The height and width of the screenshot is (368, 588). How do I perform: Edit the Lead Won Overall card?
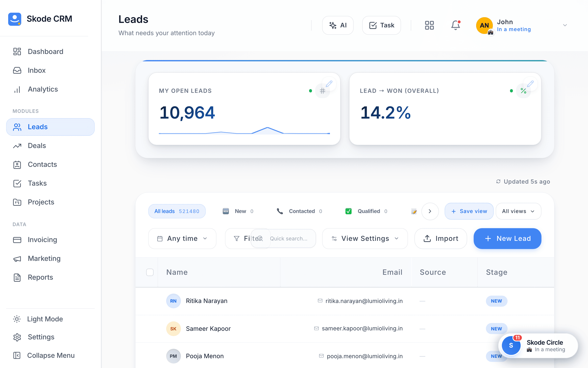pos(530,84)
